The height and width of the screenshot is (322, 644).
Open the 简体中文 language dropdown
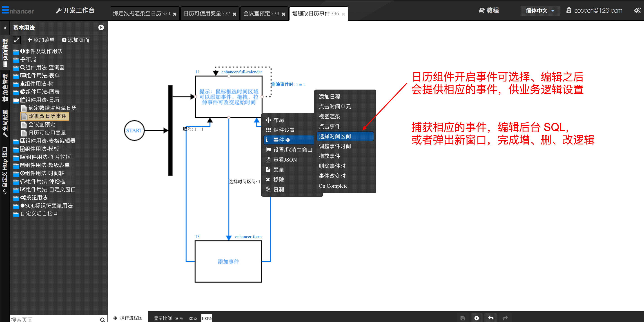pos(540,11)
